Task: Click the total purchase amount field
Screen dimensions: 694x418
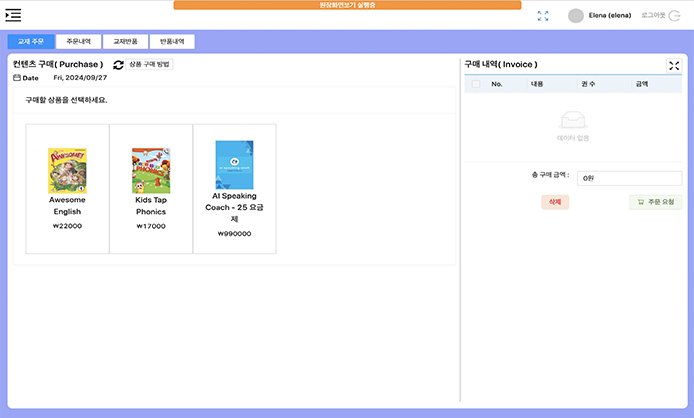Action: (615, 177)
